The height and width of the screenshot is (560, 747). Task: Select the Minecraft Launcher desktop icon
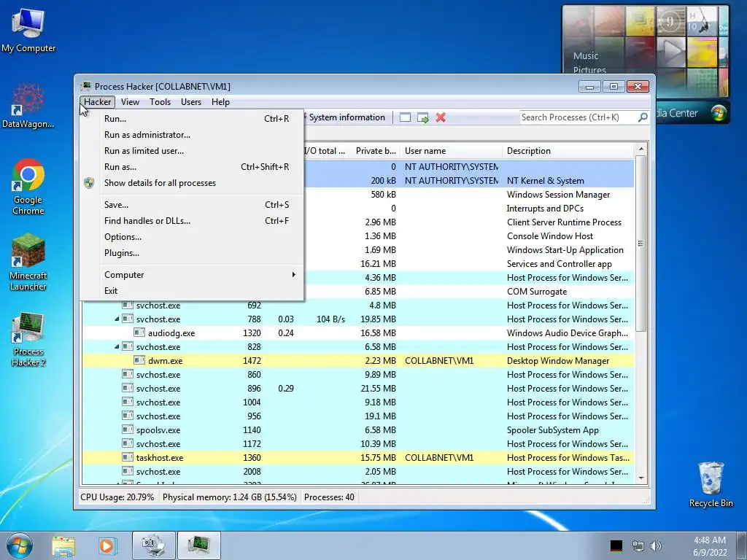28,262
